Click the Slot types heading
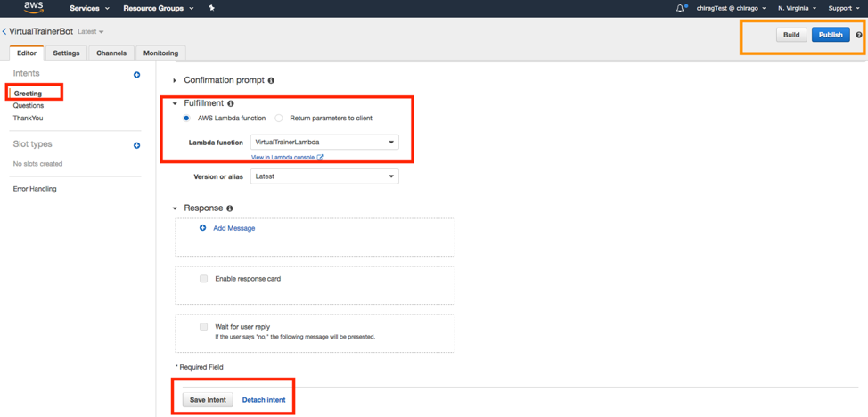 [33, 144]
